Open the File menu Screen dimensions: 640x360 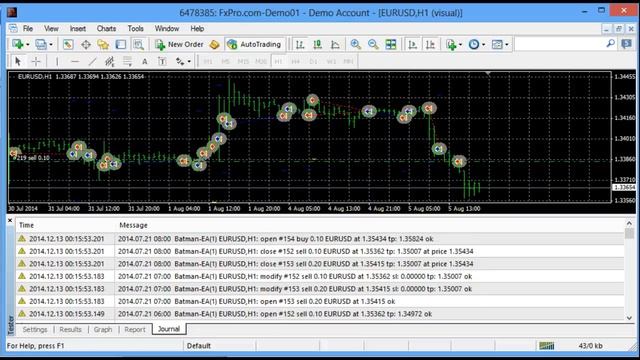28,29
